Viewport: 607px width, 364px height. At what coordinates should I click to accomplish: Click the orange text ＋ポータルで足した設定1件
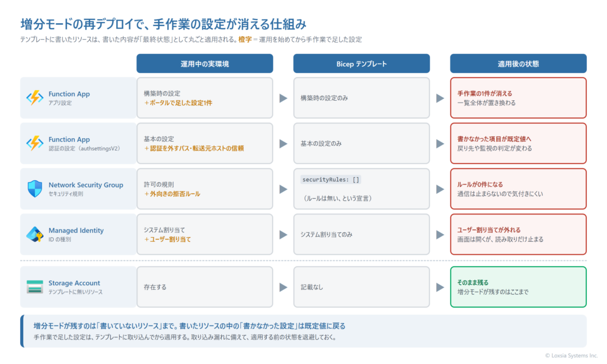178,103
